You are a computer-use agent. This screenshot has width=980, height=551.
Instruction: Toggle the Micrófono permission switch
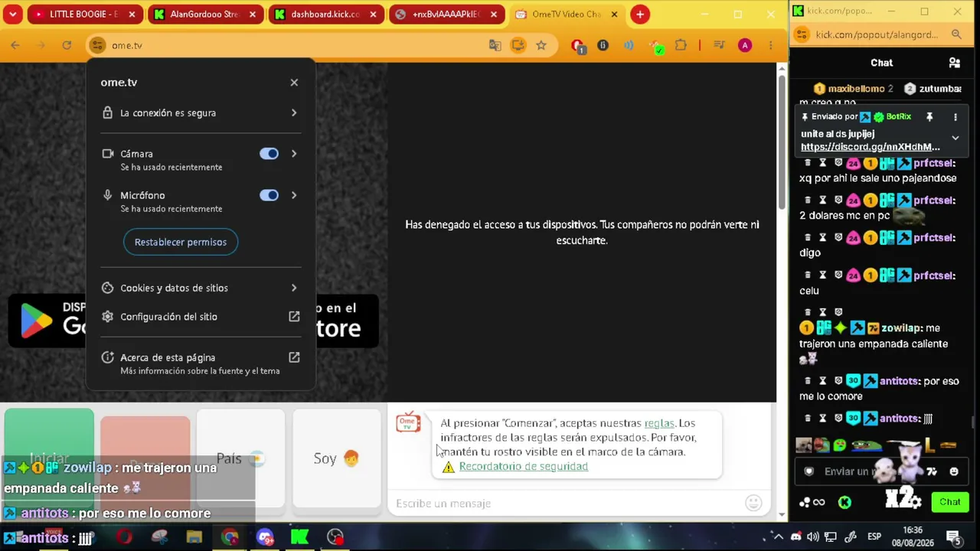coord(269,195)
